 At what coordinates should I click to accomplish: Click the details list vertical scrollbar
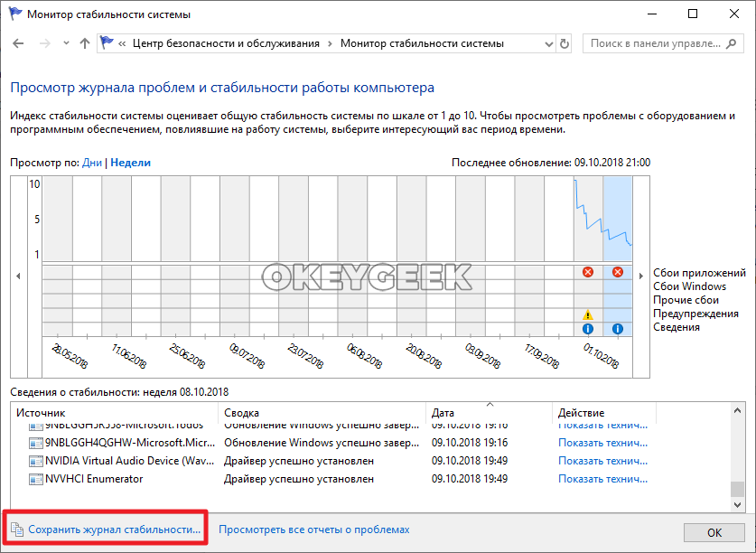pyautogui.click(x=737, y=461)
